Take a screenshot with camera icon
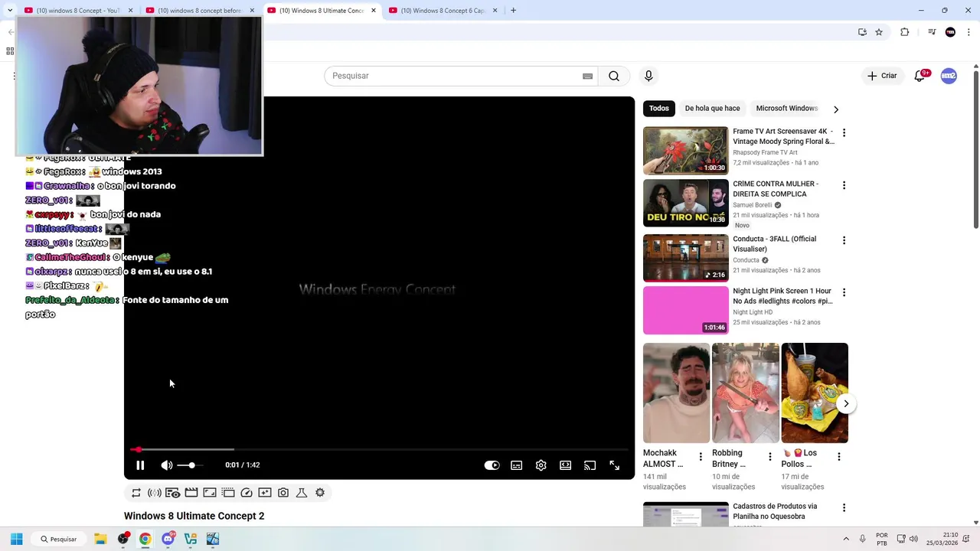980x551 pixels. click(283, 493)
